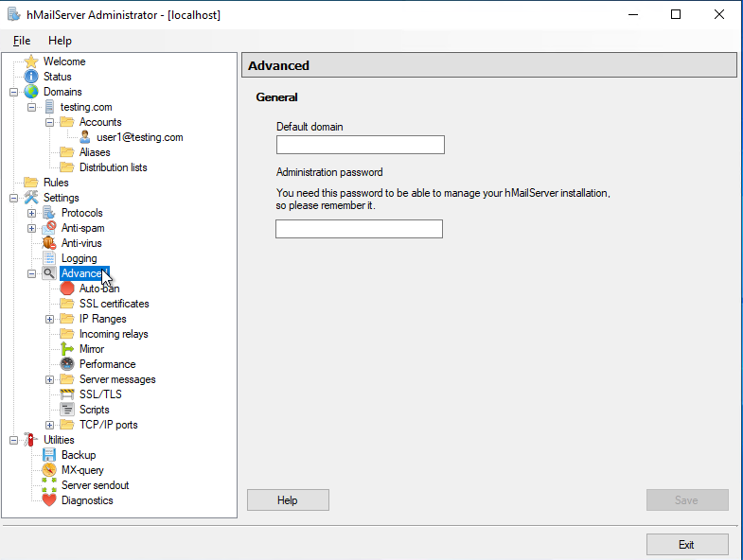Select the IP Ranges tree item
Viewport: 743px width, 560px height.
[x=102, y=319]
